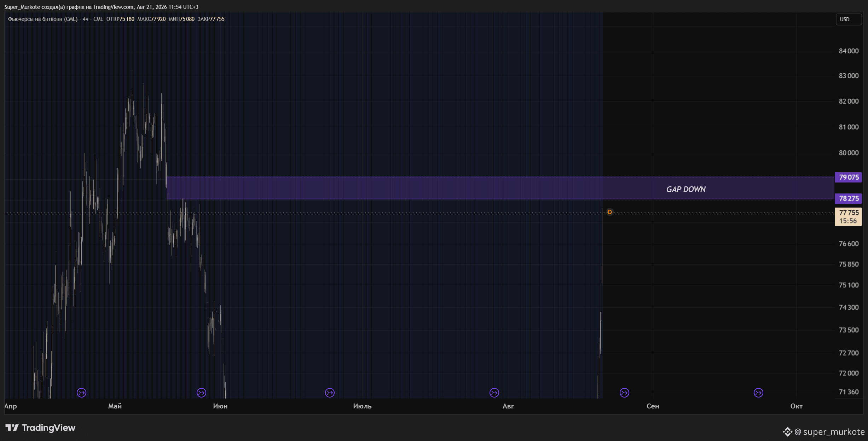Screen dimensions: 868x441
Task: Click the МИН value 75 080
Action: (x=187, y=19)
